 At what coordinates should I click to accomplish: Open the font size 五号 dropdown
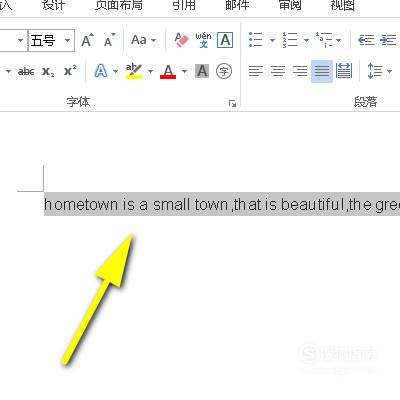coord(67,40)
